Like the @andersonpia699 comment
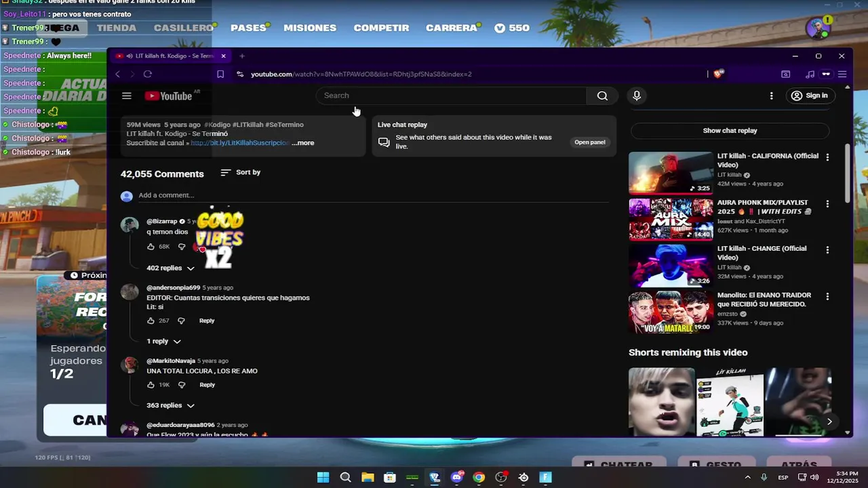868x488 pixels. 151,321
